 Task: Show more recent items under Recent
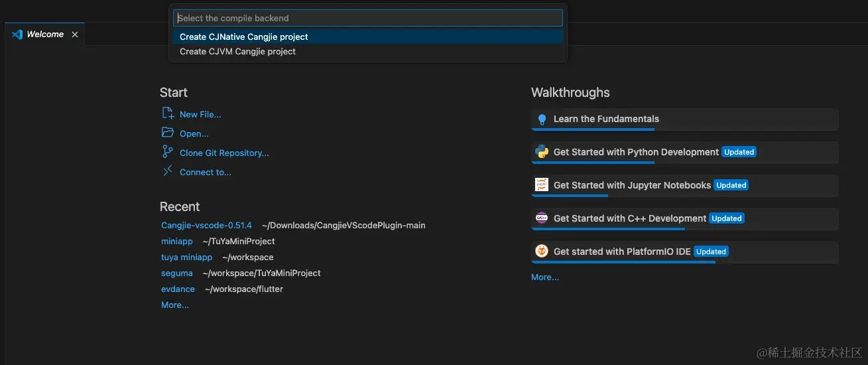[175, 305]
